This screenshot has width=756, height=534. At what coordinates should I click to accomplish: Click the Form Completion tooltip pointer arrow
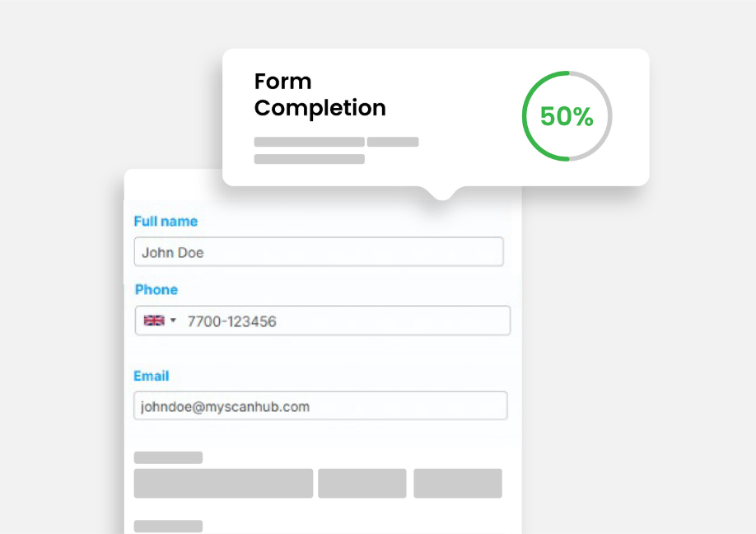pyautogui.click(x=442, y=194)
